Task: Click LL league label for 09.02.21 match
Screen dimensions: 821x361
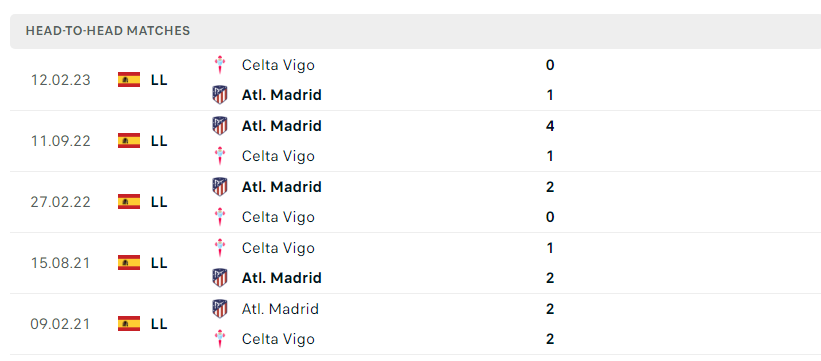Action: click(x=159, y=324)
